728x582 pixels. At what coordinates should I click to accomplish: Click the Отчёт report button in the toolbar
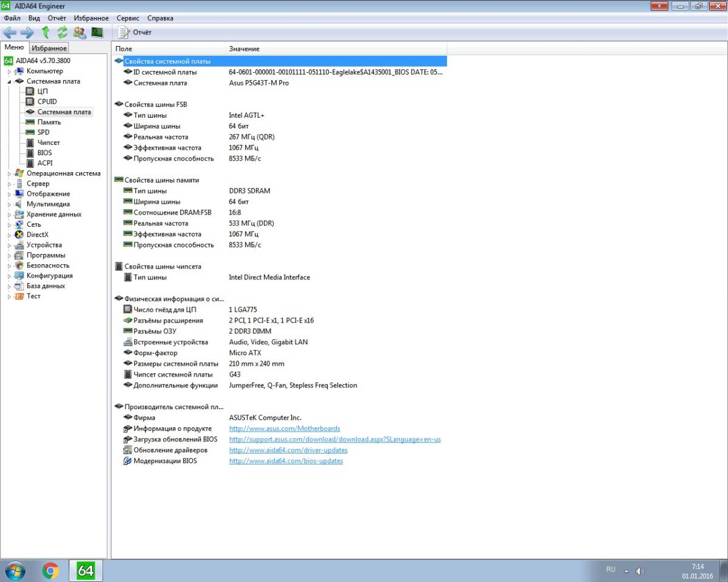(135, 32)
